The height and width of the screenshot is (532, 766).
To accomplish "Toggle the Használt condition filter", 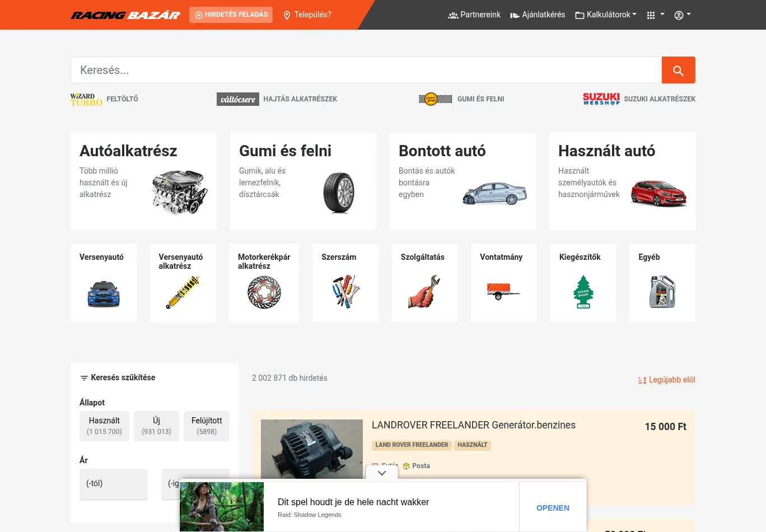I will click(104, 426).
